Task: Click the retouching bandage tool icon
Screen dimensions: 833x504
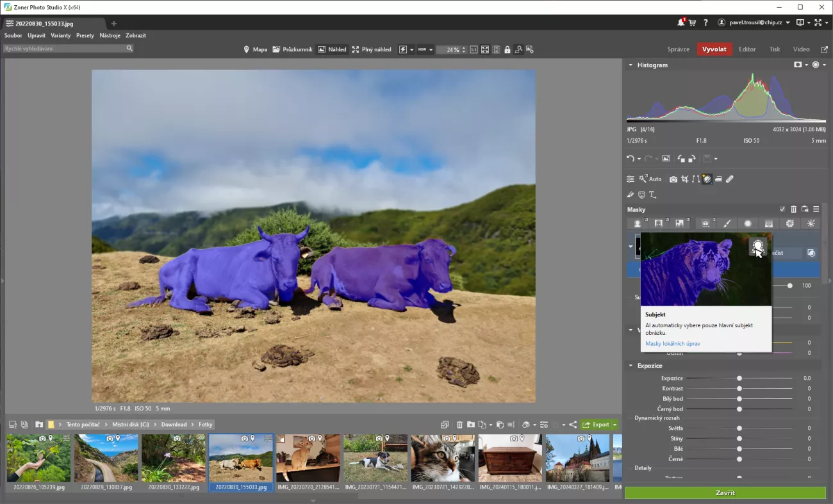Action: [729, 179]
